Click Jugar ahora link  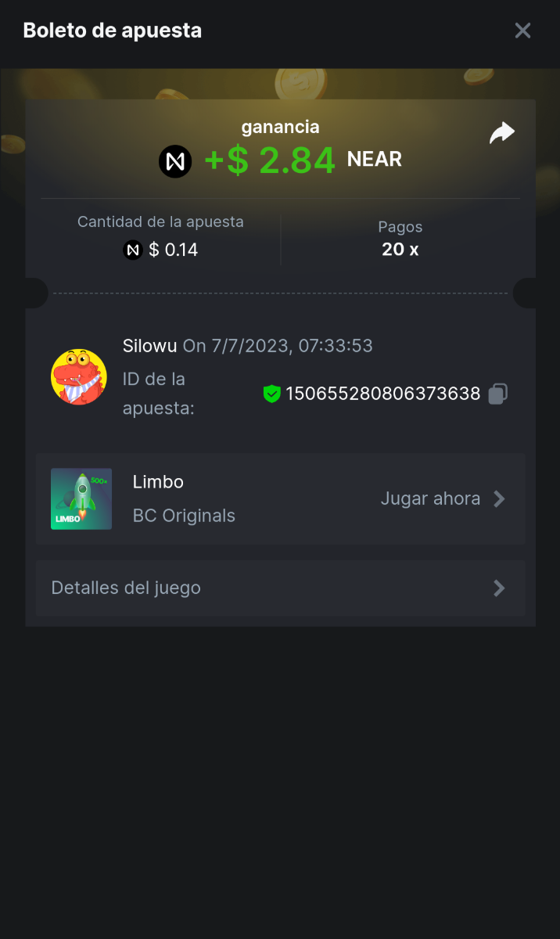tap(430, 499)
